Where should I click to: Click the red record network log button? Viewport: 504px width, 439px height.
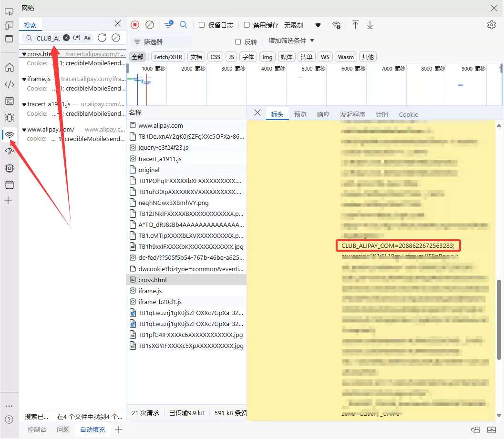click(135, 25)
